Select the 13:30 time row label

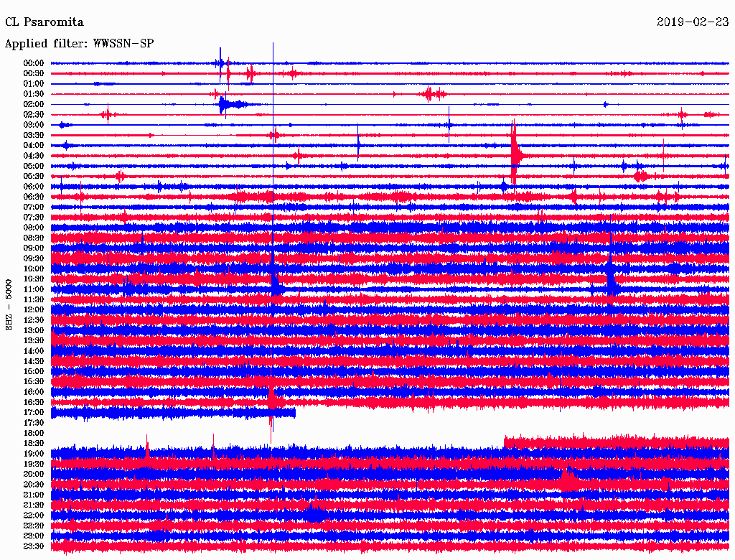tap(34, 341)
